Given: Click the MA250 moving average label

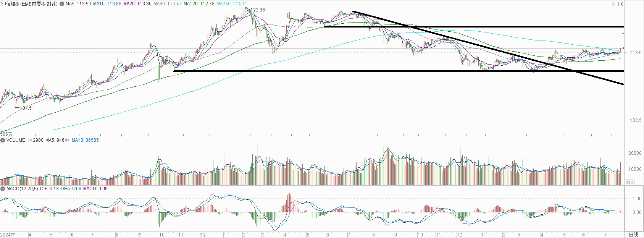Looking at the screenshot, I should point(232,4).
